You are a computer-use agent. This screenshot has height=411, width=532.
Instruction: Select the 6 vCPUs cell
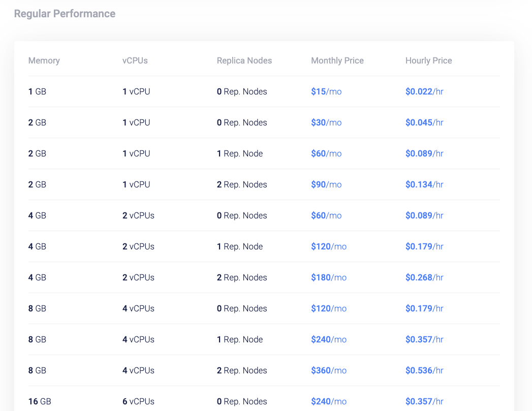coord(138,401)
